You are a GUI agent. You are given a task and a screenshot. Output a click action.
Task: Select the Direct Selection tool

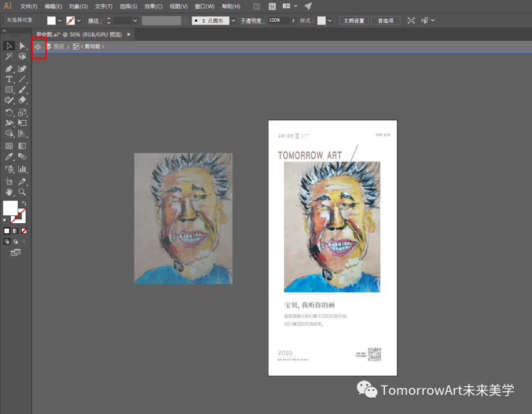[22, 46]
